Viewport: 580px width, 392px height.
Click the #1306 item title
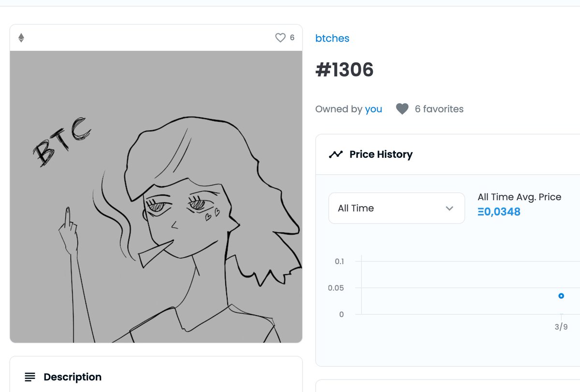(344, 70)
